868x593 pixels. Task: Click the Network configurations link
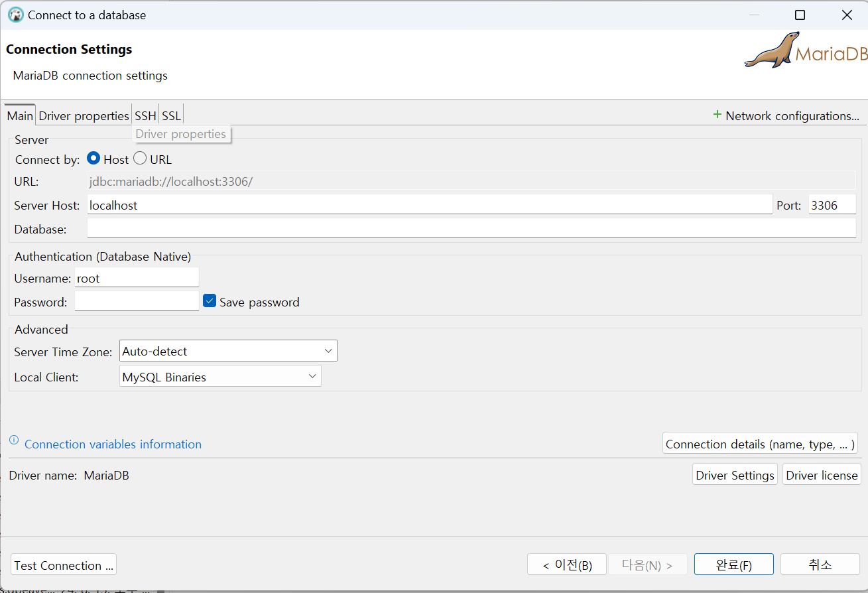pos(792,115)
